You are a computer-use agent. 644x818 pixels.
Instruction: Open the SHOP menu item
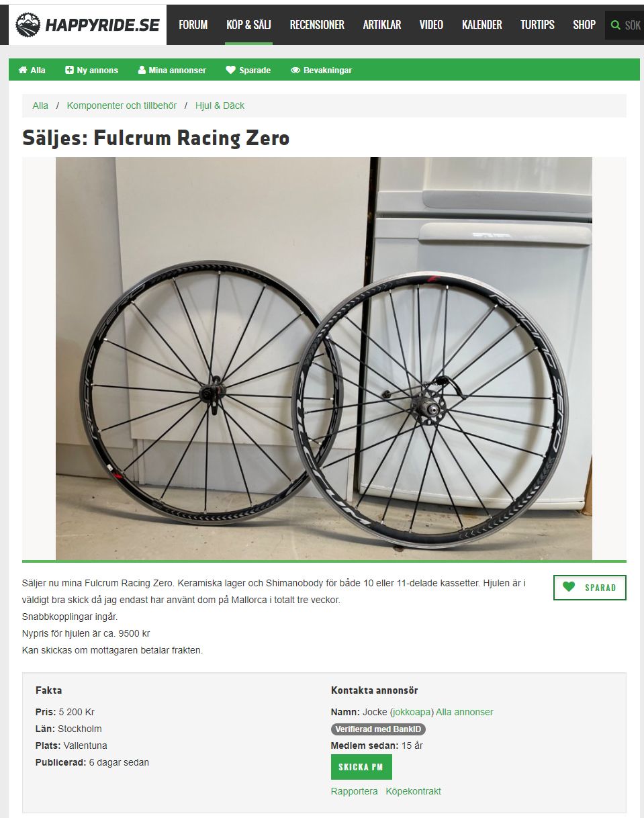584,24
